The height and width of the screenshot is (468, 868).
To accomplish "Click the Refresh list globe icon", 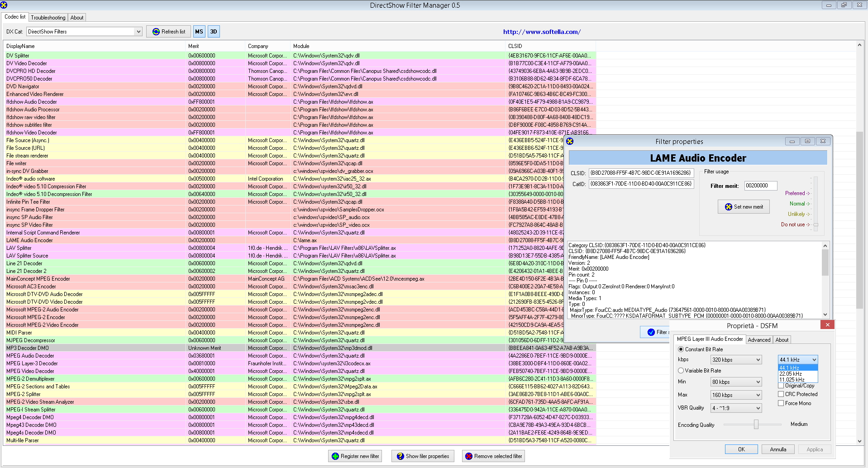I will pos(156,32).
